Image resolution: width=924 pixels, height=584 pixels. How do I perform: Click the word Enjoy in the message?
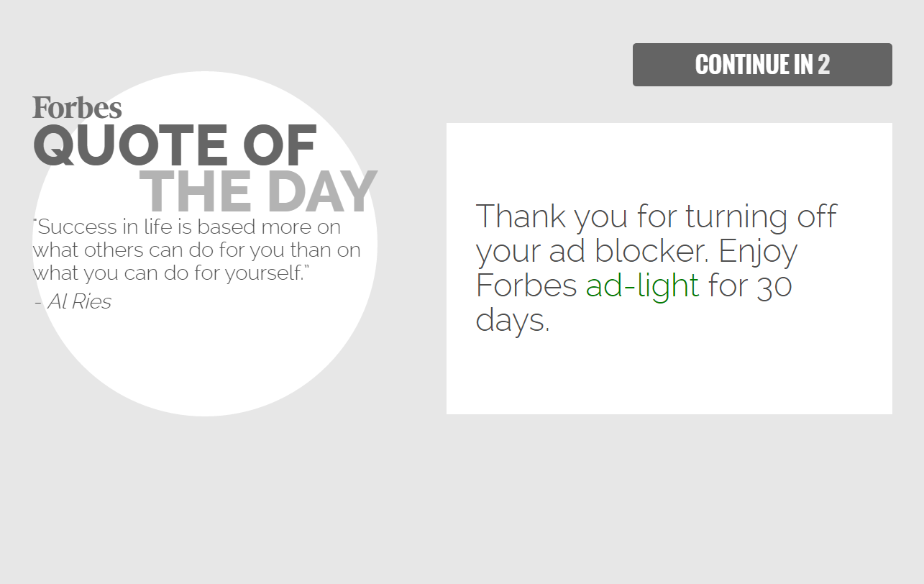[x=758, y=252]
